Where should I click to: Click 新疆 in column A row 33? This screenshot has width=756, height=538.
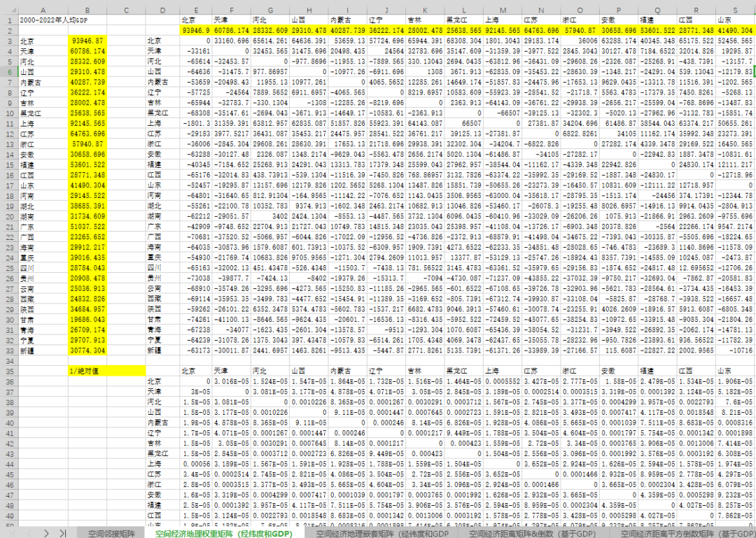(43, 351)
